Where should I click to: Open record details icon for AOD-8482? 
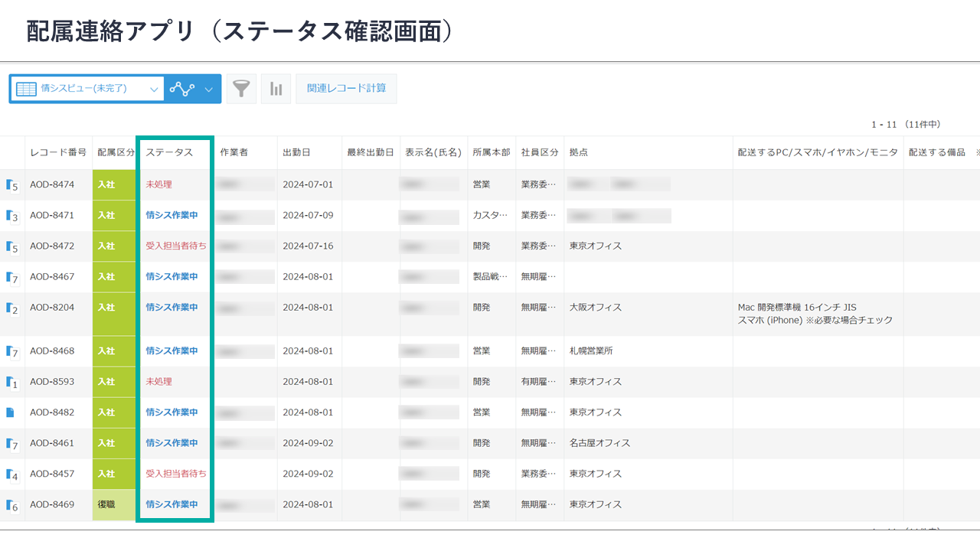10,412
